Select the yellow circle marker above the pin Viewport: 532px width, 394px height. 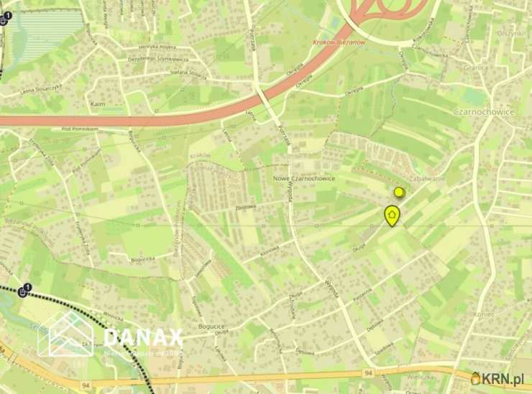click(x=399, y=193)
